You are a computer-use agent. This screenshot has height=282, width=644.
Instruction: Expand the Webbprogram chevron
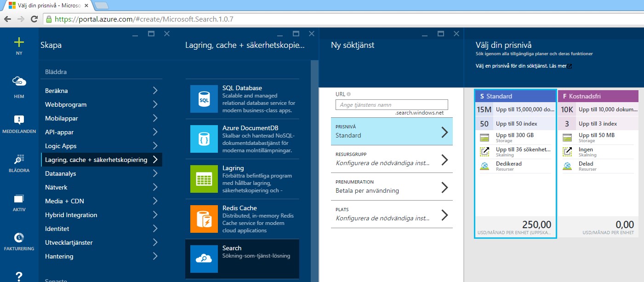(x=155, y=104)
